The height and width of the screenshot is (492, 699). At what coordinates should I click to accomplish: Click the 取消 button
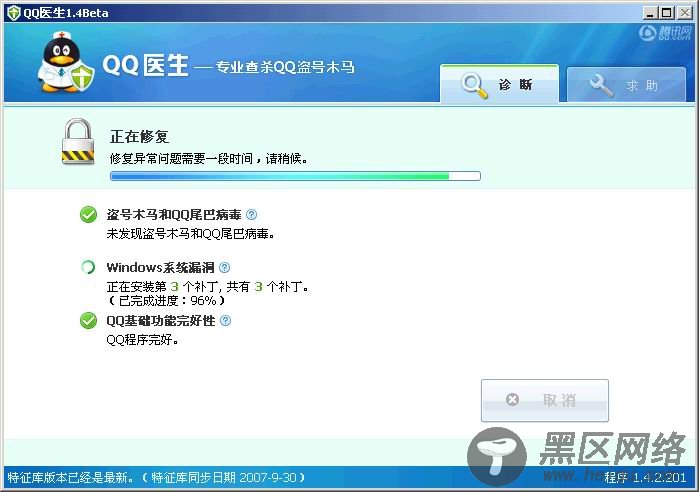(x=545, y=400)
